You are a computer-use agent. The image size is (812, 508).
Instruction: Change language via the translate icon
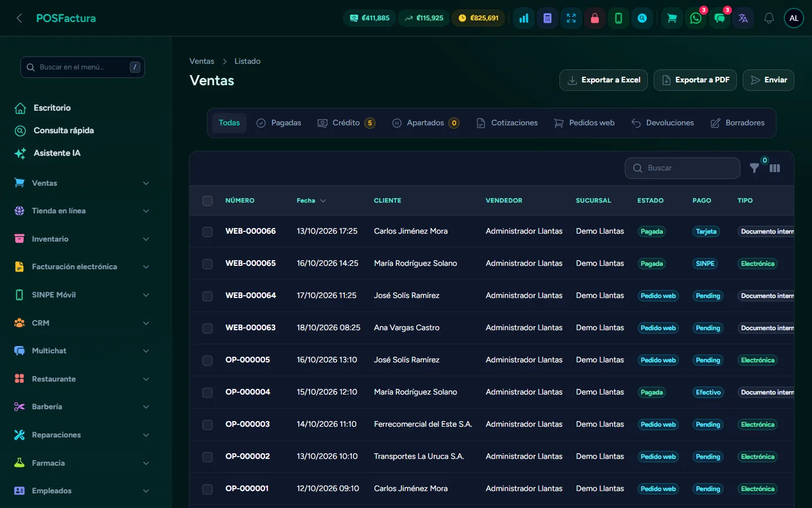pyautogui.click(x=743, y=18)
